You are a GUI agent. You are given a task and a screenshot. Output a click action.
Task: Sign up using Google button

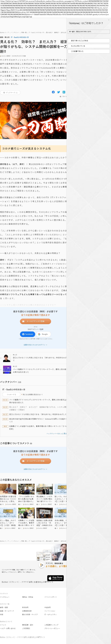pyautogui.click(x=43, y=334)
